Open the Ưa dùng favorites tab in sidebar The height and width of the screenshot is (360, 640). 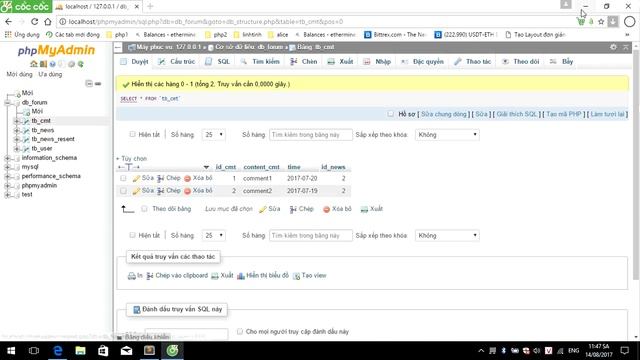tap(50, 74)
